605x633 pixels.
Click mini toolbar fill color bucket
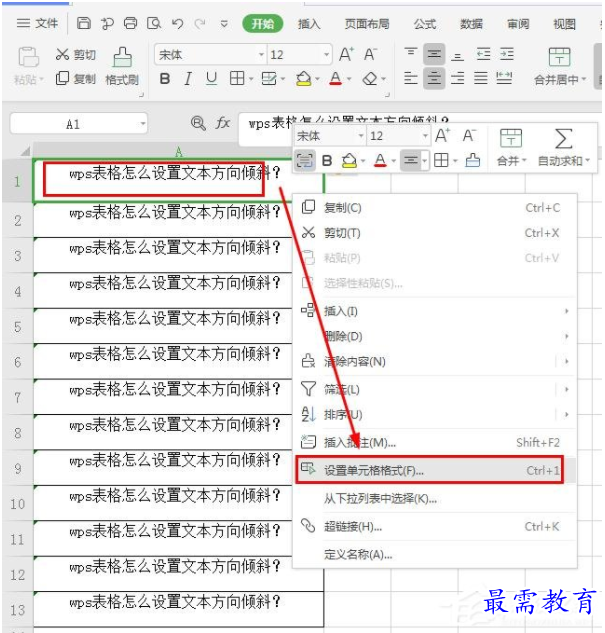349,161
